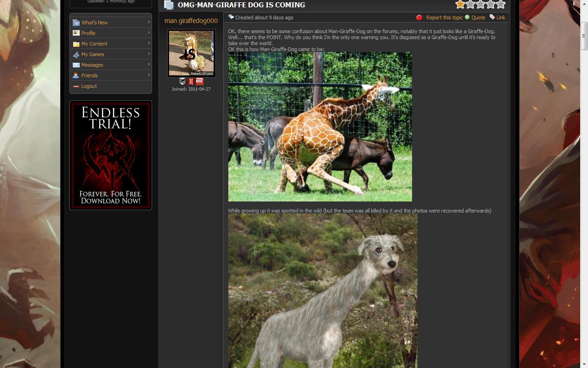Click the envelope icon beside Messages
The height and width of the screenshot is (368, 588).
click(75, 65)
